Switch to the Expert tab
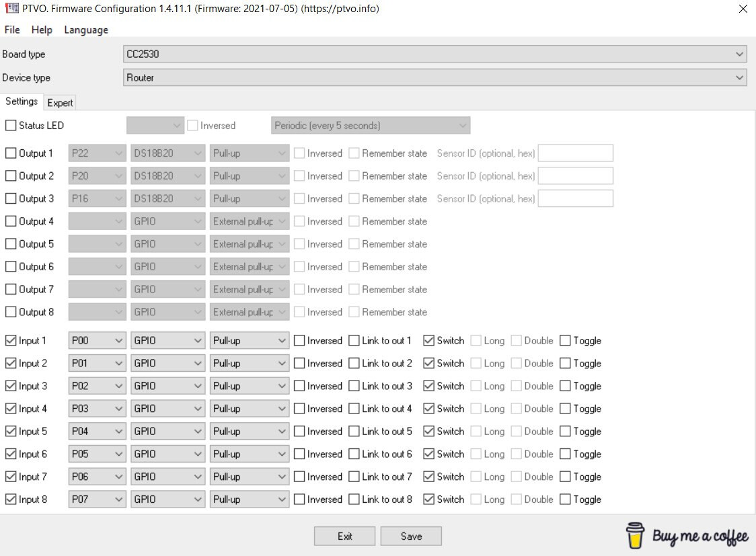The image size is (756, 556). pos(61,103)
